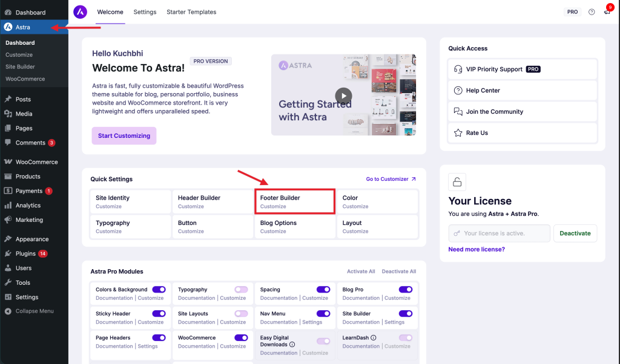Click the VIP Priority Support headset icon

(458, 69)
